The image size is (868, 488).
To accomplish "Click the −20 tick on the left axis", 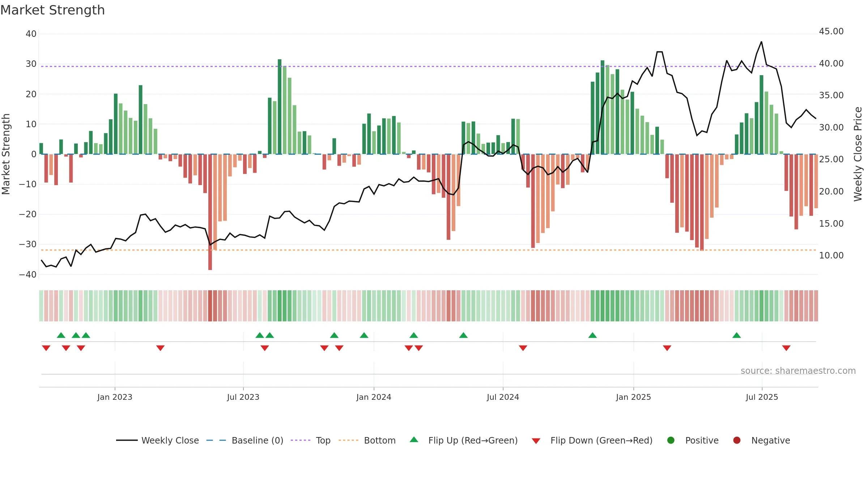I will pyautogui.click(x=28, y=214).
